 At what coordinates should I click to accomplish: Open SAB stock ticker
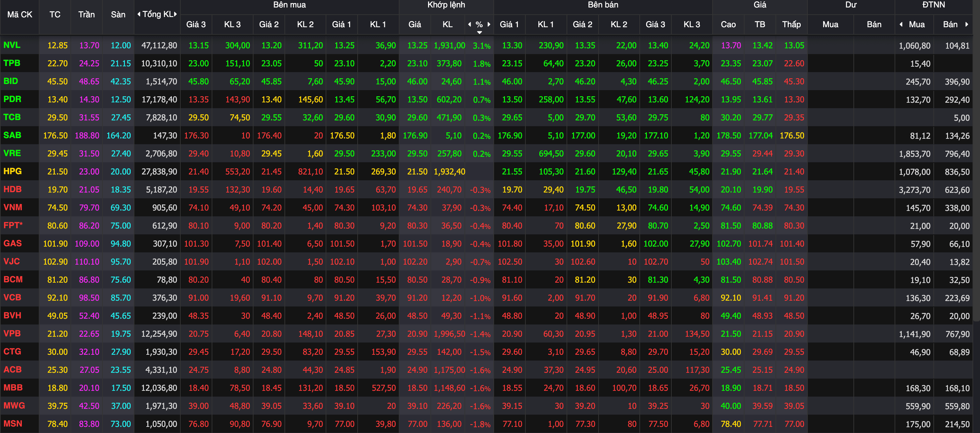coord(12,135)
